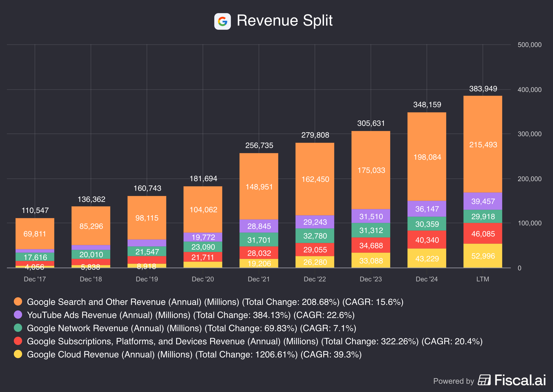Toggle Google Cloud Revenue legend text
Image resolution: width=553 pixels, height=392 pixels.
(x=194, y=354)
